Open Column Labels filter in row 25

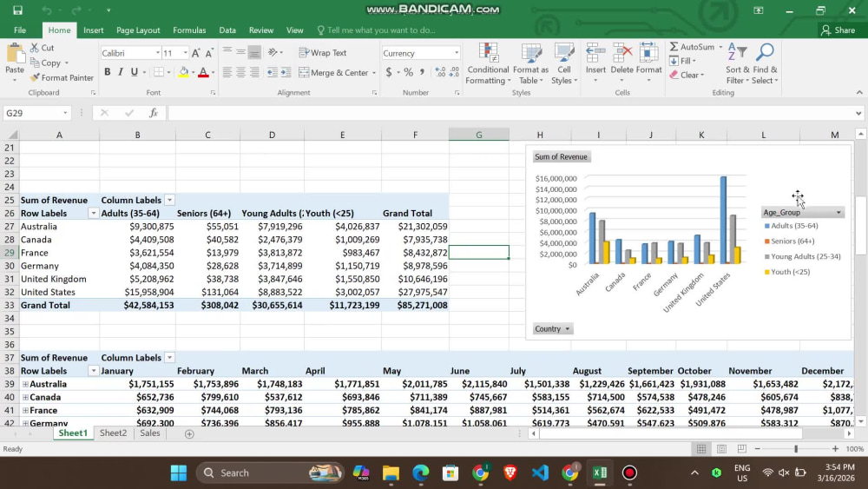coord(169,200)
